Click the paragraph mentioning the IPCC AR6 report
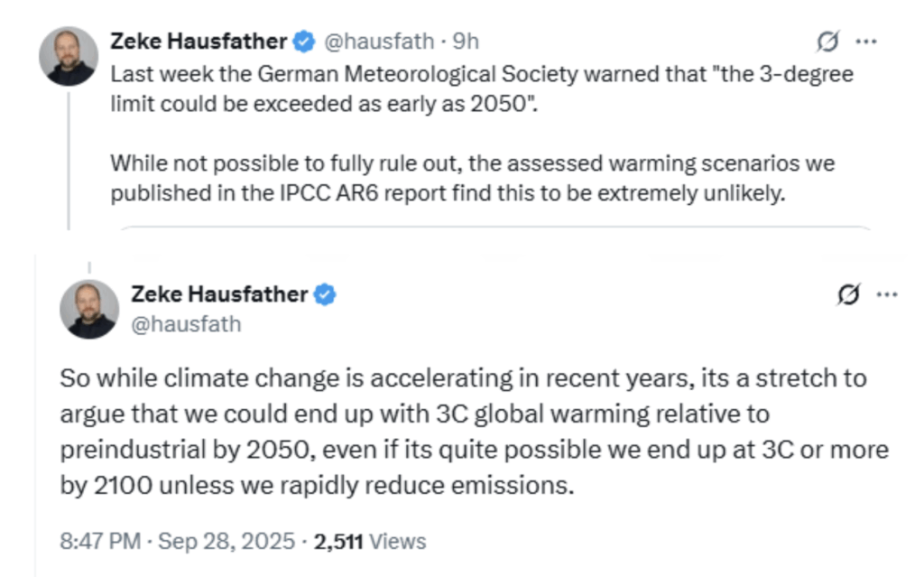924x577 pixels. coord(473,178)
